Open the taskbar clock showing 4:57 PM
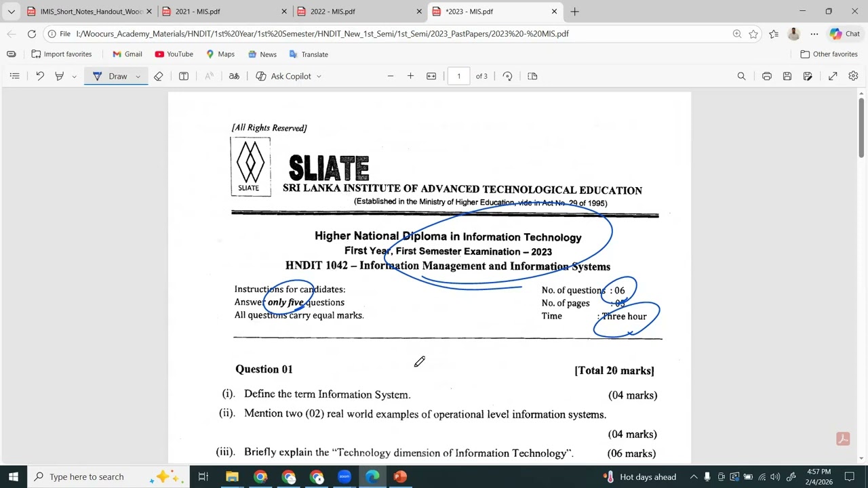Screen dimensions: 868x488 819,476
